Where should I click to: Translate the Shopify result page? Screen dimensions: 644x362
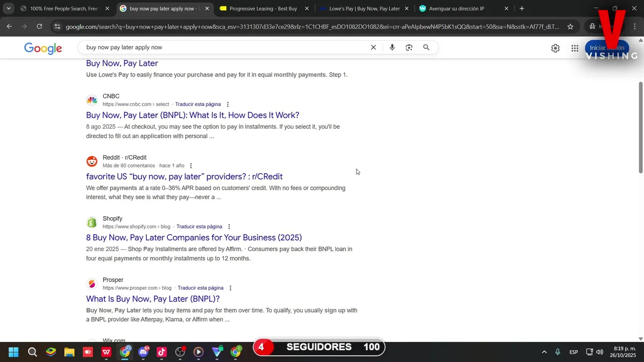coord(199,227)
